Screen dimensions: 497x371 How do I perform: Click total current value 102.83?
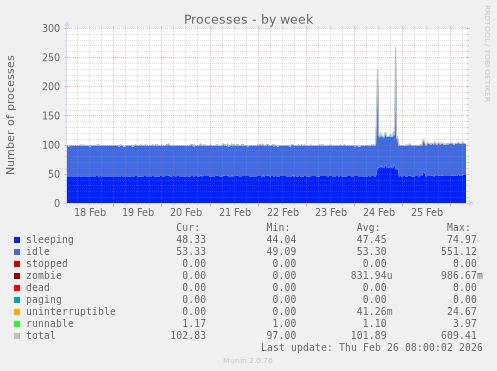188,336
